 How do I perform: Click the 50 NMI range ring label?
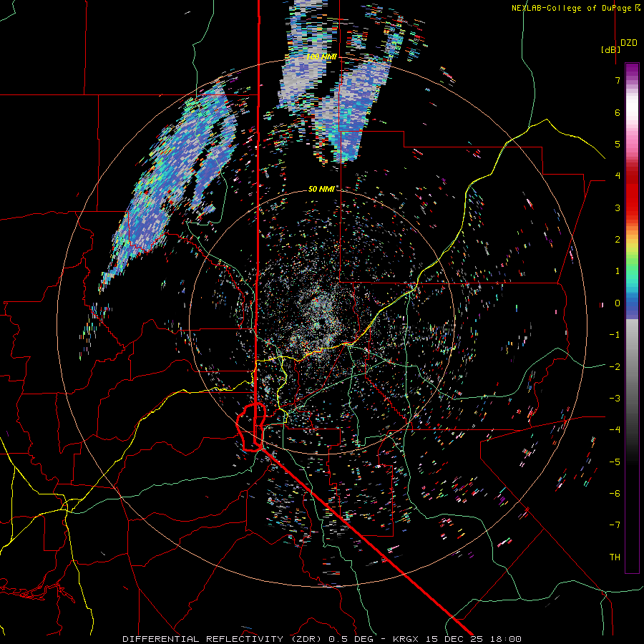(x=321, y=189)
